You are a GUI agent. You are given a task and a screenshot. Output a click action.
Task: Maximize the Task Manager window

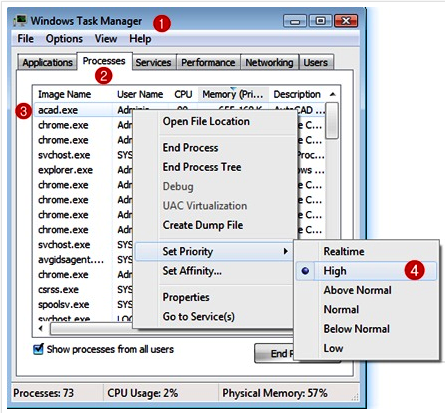coord(320,21)
